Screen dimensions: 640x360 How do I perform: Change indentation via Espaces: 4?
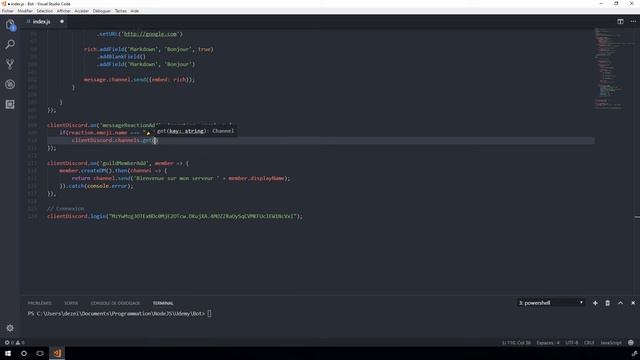[548, 342]
